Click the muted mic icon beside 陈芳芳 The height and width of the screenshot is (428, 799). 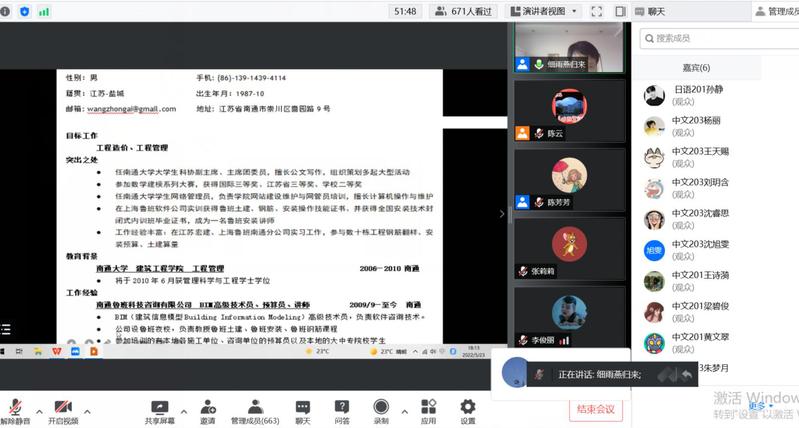(x=539, y=202)
